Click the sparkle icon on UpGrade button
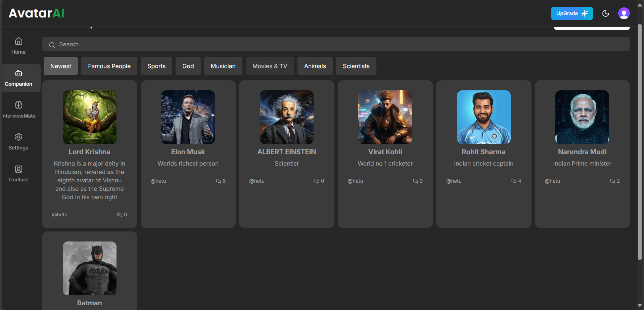The height and width of the screenshot is (310, 644). point(585,13)
